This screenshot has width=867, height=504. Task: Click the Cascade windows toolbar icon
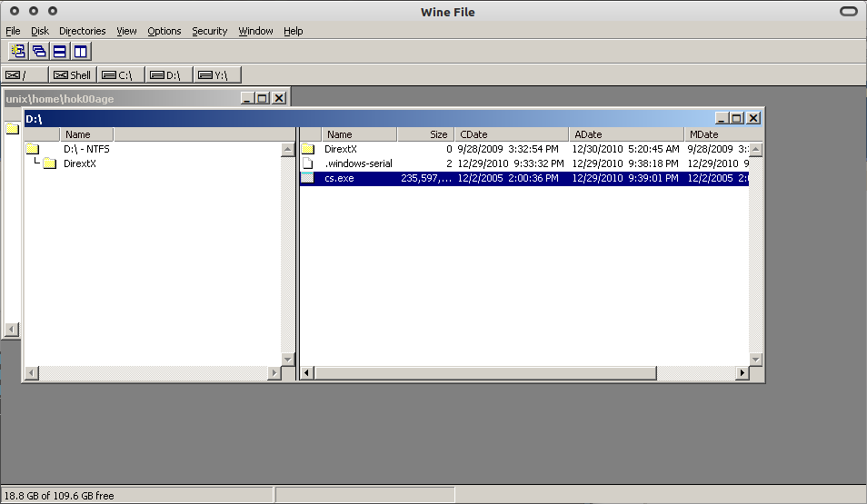pos(39,52)
